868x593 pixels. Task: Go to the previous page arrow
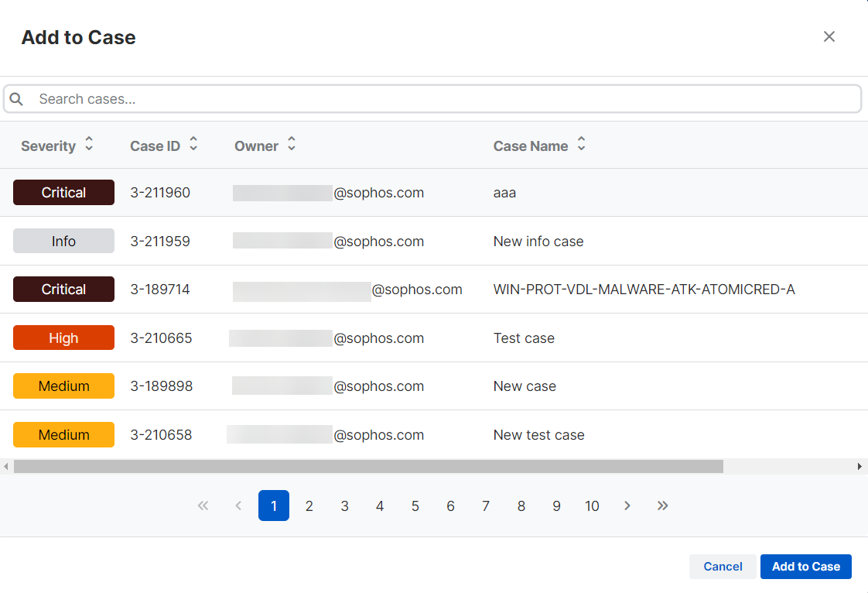238,506
